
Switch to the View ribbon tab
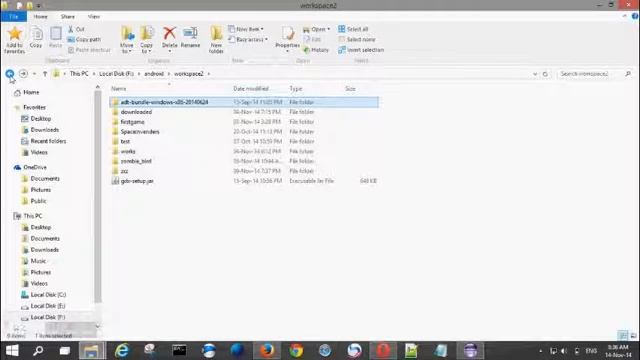[94, 17]
